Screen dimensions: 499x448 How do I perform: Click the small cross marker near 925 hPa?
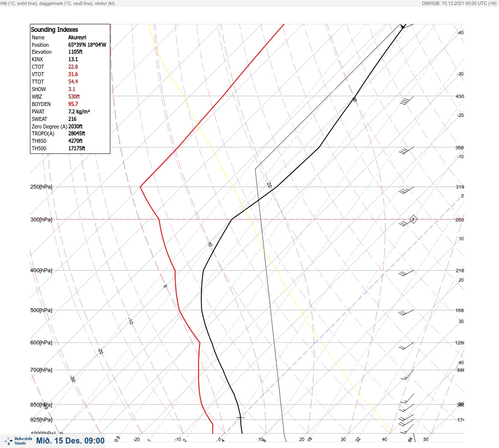click(240, 417)
